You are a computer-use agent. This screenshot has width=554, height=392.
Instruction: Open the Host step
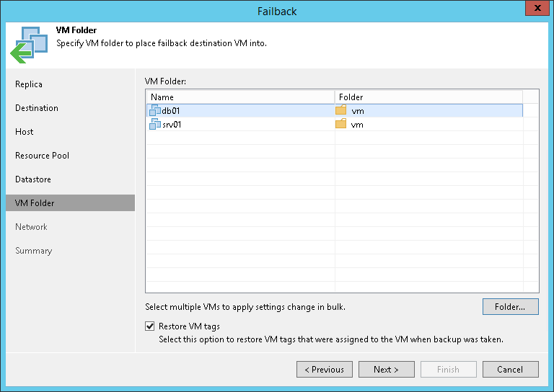pos(25,132)
